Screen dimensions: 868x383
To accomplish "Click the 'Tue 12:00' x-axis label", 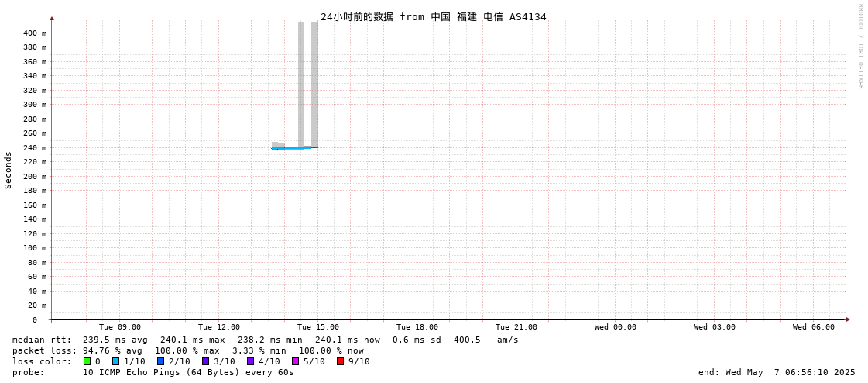I will point(219,327).
